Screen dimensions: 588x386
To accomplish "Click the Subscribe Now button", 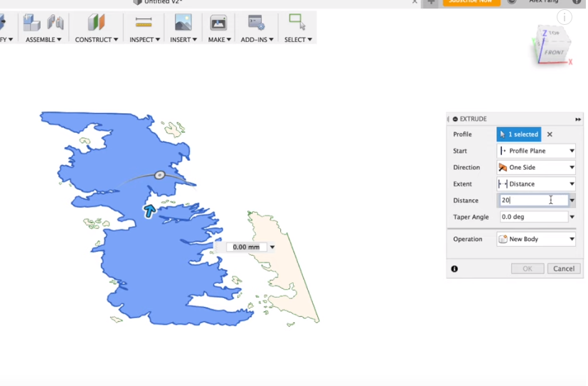I will tap(471, 2).
